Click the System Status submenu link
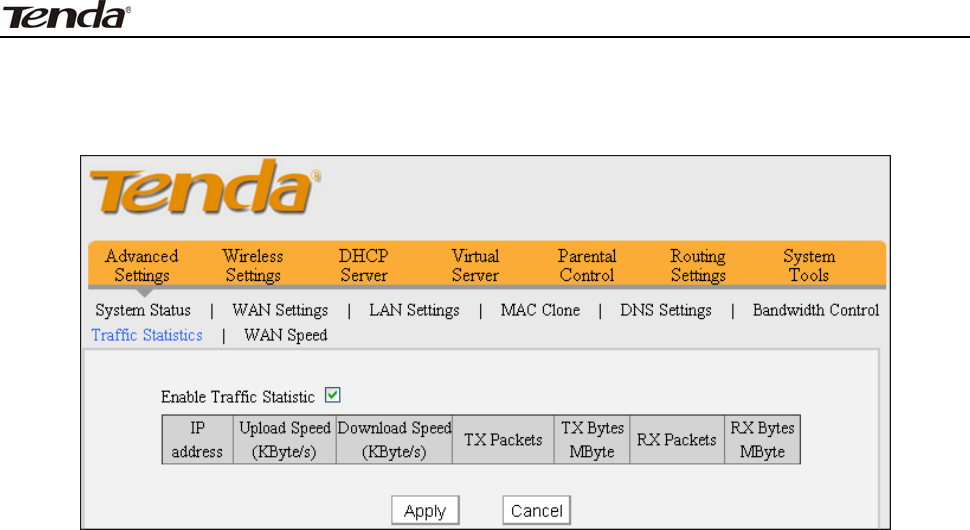970x530 pixels. (x=143, y=310)
